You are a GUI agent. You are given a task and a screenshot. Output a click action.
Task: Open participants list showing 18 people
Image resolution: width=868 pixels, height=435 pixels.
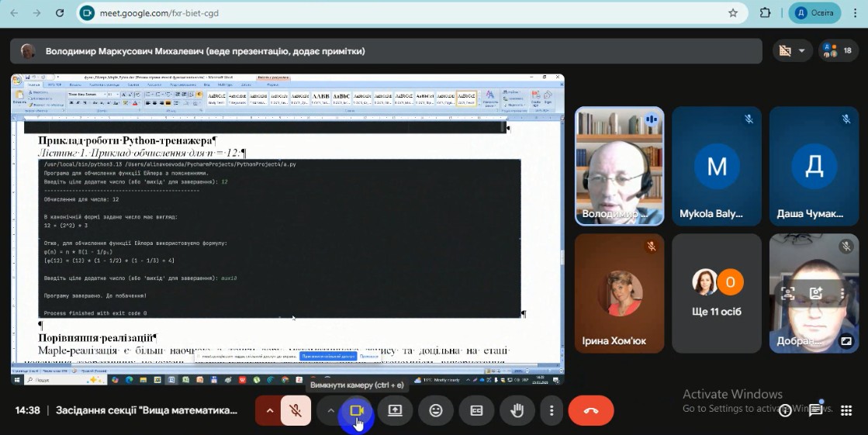837,51
